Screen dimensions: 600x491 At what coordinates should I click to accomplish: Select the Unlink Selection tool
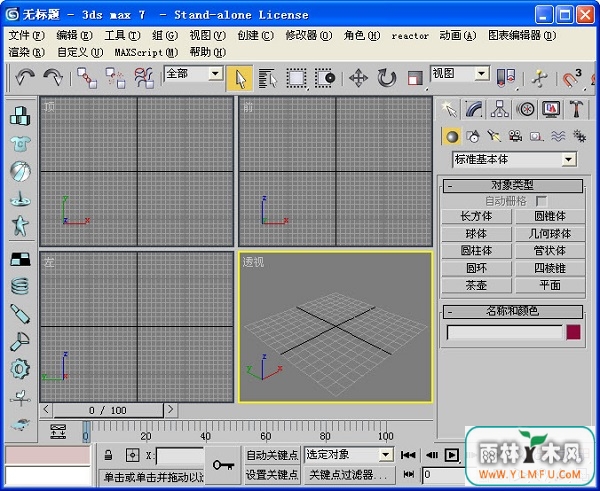point(115,78)
